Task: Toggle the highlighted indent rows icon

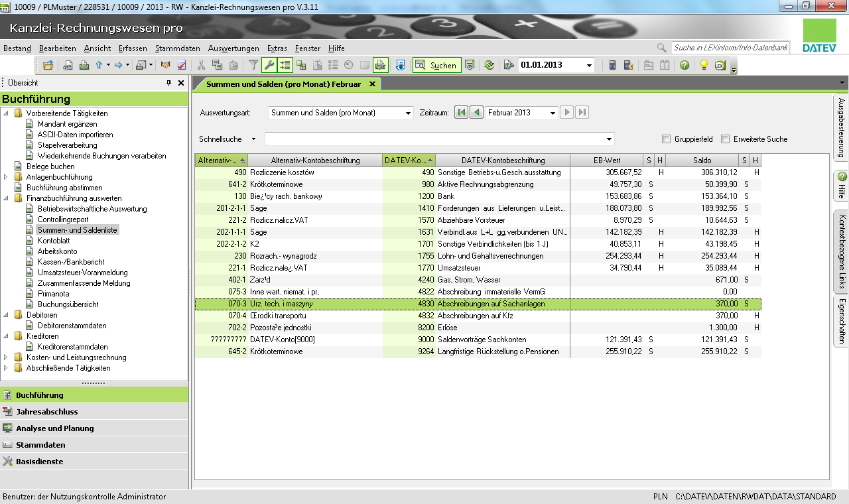Action: coord(285,65)
